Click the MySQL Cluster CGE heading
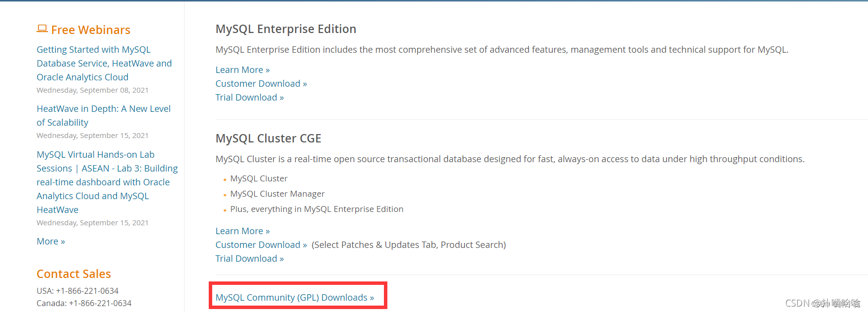 268,139
